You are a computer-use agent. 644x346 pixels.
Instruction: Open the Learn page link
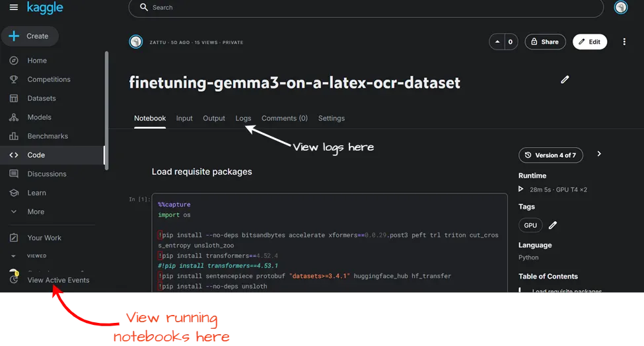point(36,193)
